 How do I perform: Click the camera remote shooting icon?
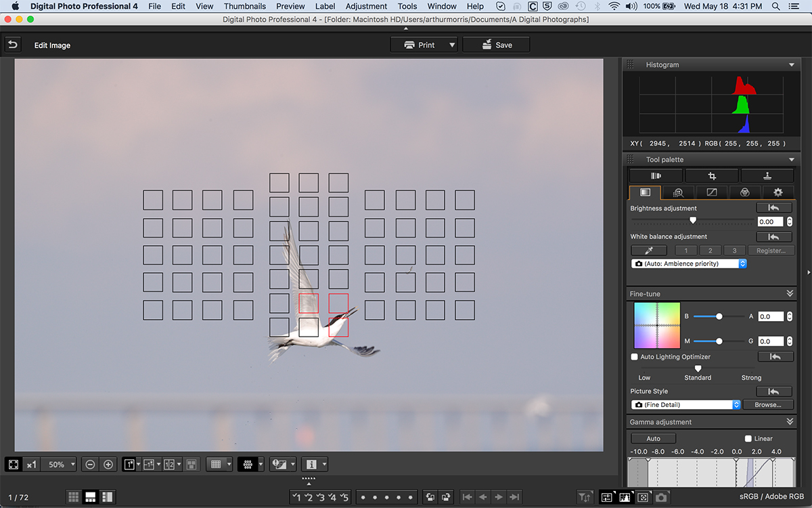661,497
